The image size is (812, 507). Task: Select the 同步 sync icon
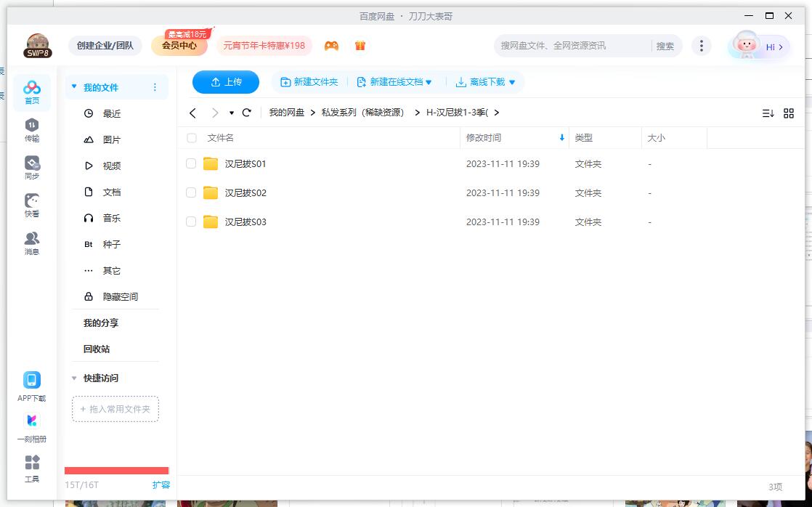tap(31, 166)
